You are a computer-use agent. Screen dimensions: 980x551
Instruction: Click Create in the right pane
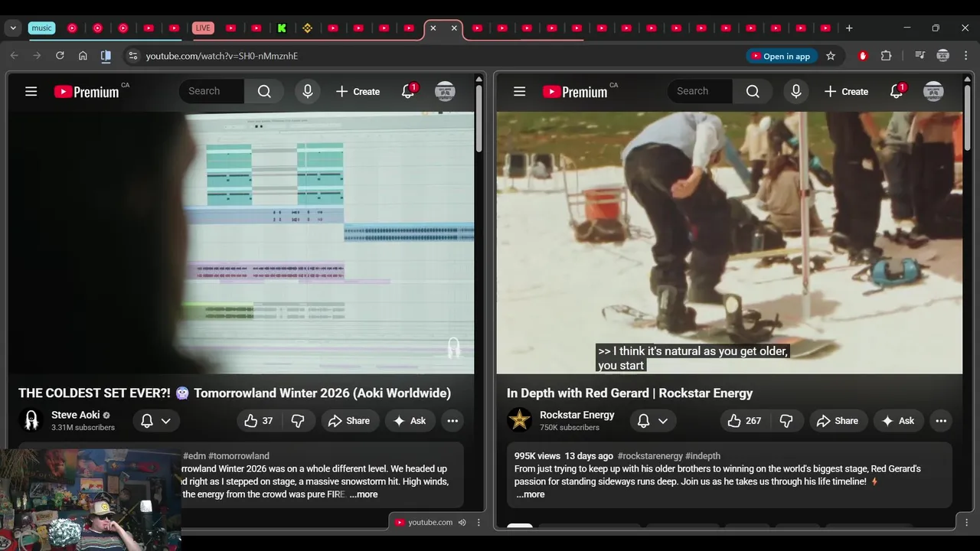click(846, 92)
